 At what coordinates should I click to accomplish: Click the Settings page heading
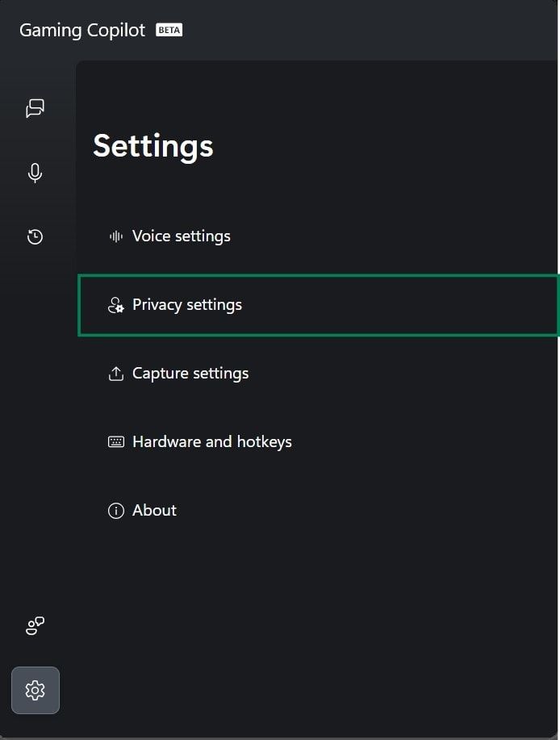click(x=153, y=145)
